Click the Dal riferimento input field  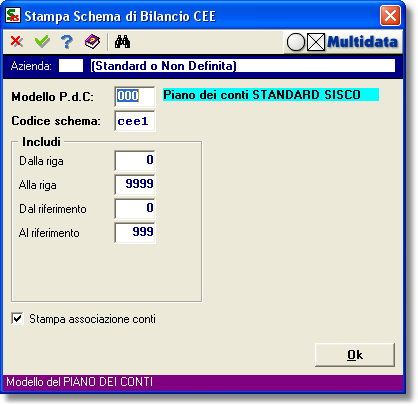point(135,208)
